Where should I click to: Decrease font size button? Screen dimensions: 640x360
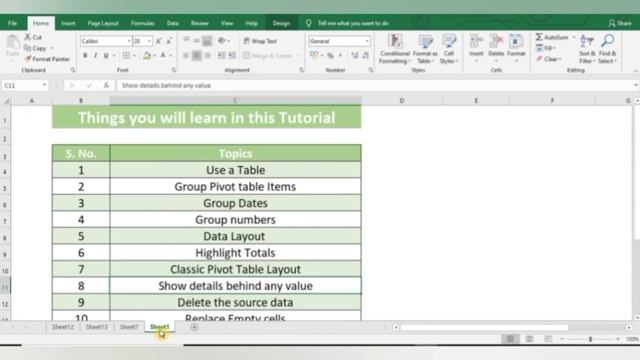[x=169, y=41]
